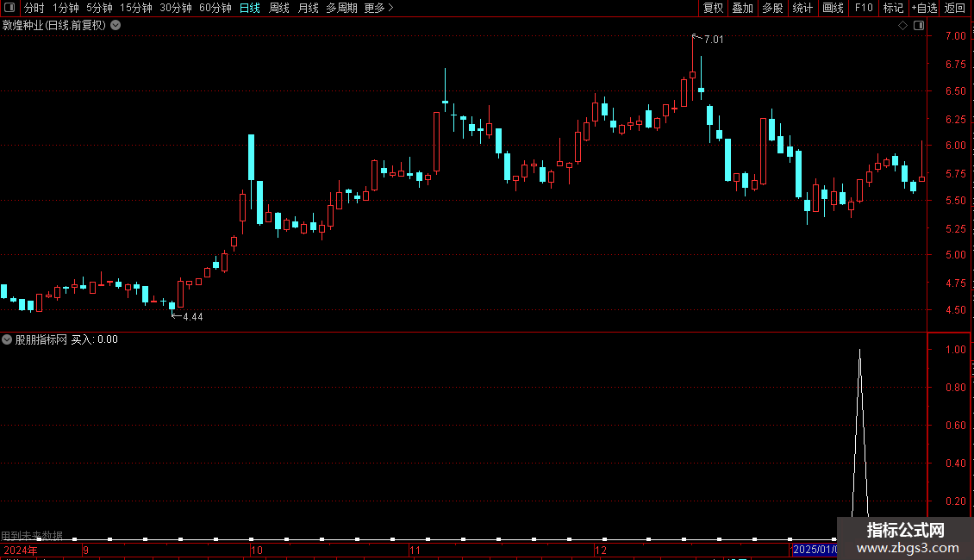Click the 敦煌种业(日线.前复权) chart title
Image resolution: width=974 pixels, height=560 pixels.
click(x=54, y=26)
